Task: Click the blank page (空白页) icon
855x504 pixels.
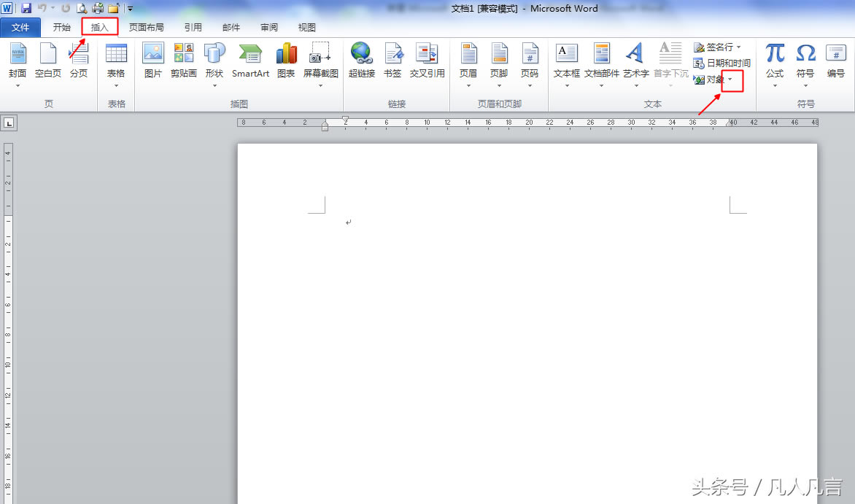Action: tap(48, 61)
